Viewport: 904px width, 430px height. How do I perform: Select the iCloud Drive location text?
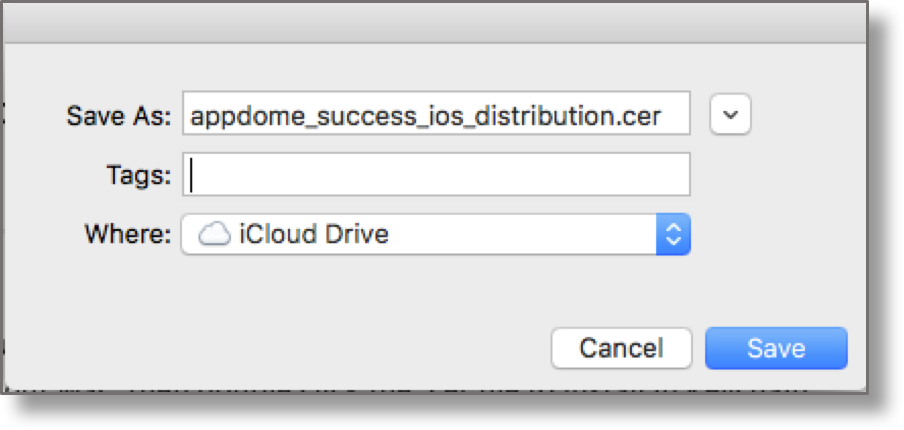(x=314, y=235)
